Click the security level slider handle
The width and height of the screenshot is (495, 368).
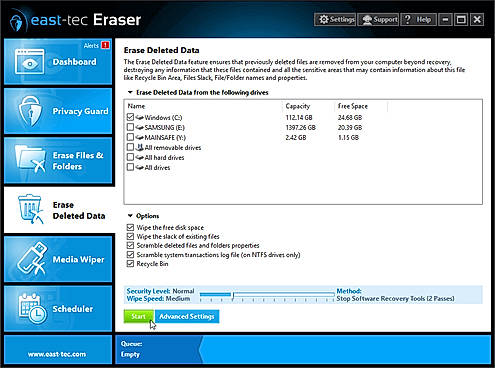tap(233, 295)
